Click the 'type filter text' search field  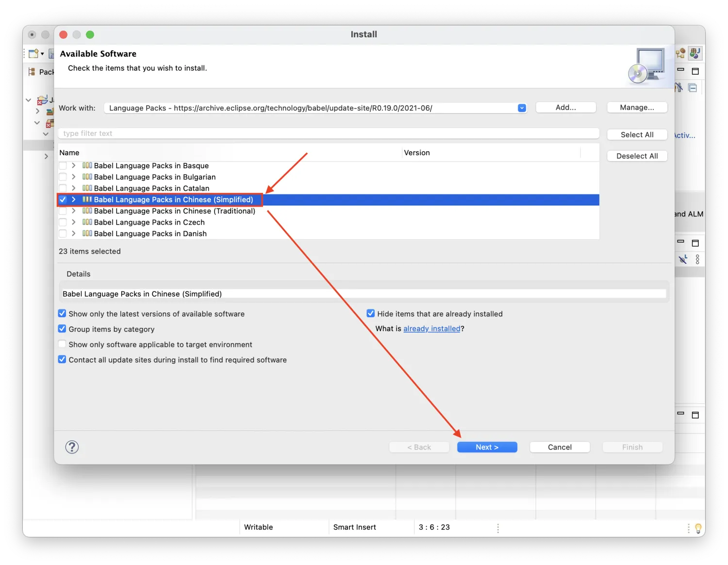coord(328,133)
